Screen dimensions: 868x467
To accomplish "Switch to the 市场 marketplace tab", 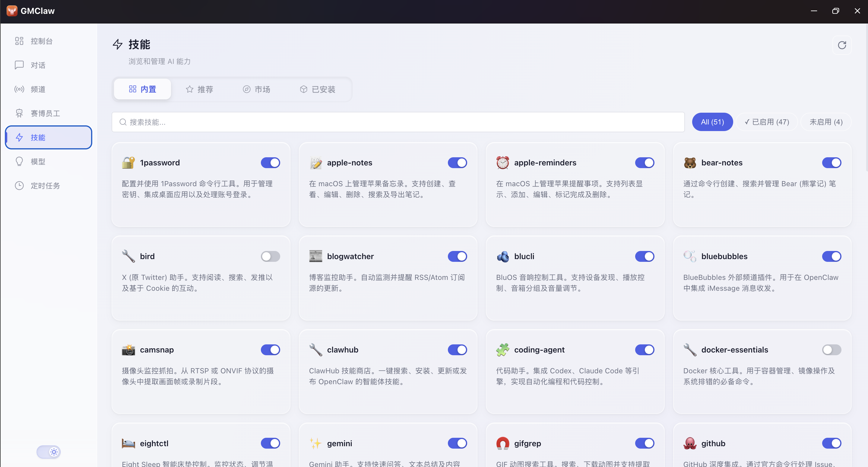I will point(256,89).
